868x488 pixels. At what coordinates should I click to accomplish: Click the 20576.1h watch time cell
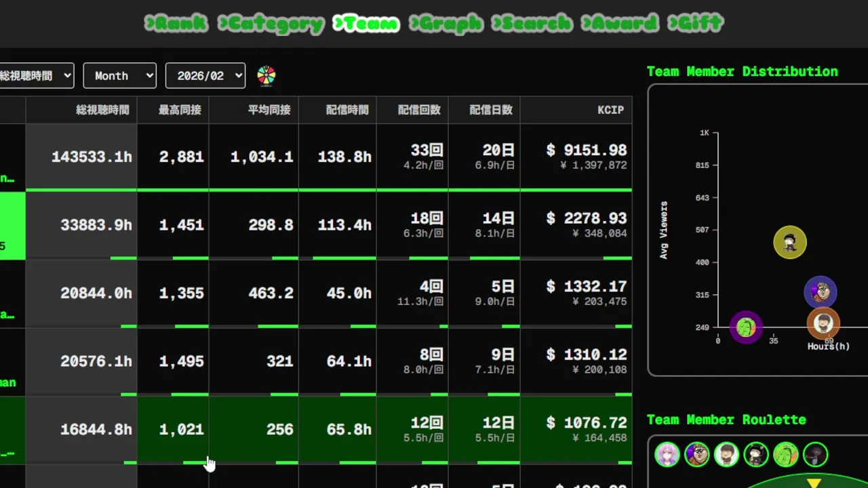point(81,361)
